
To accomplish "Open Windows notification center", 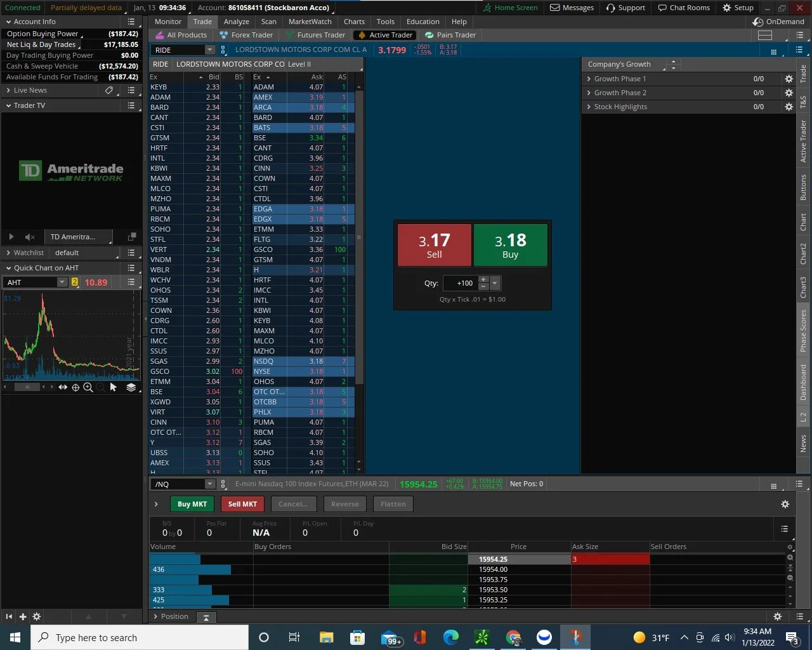I will (x=792, y=638).
